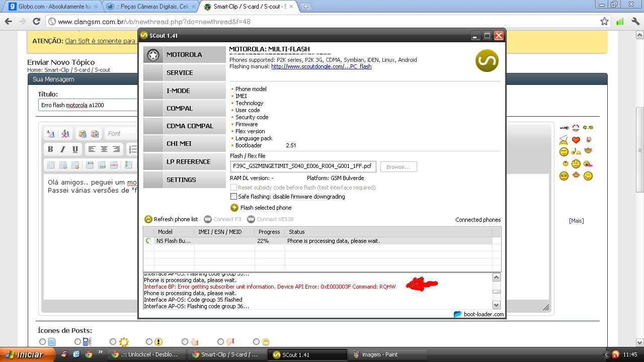Insert the winking face smiley
The height and width of the screenshot is (362, 644).
(588, 176)
